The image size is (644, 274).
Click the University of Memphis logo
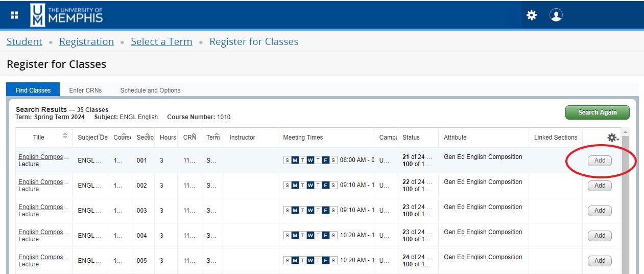(x=67, y=15)
